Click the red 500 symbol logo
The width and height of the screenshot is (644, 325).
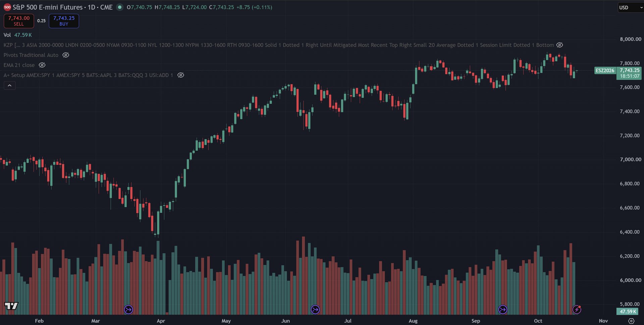pos(7,7)
